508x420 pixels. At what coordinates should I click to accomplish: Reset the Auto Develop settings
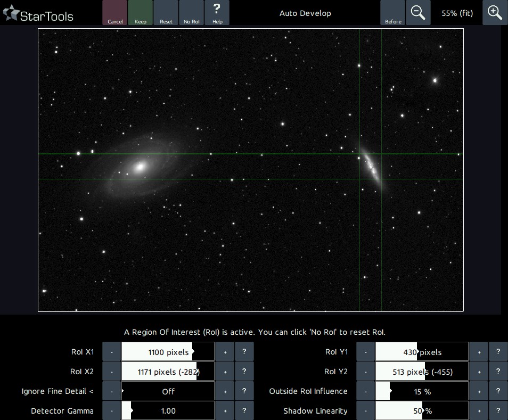click(x=166, y=13)
